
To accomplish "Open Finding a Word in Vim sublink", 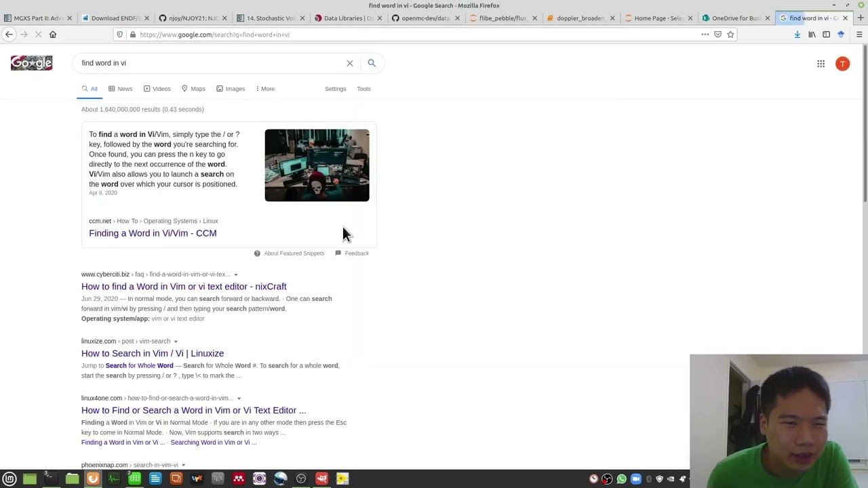I will [x=123, y=443].
